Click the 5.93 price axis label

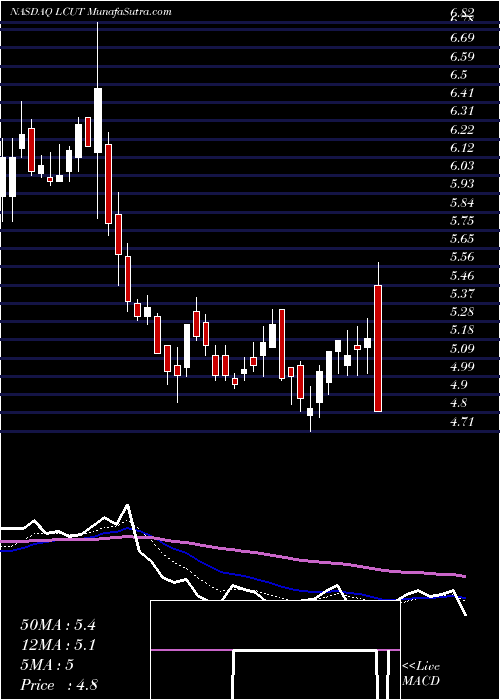tap(462, 184)
